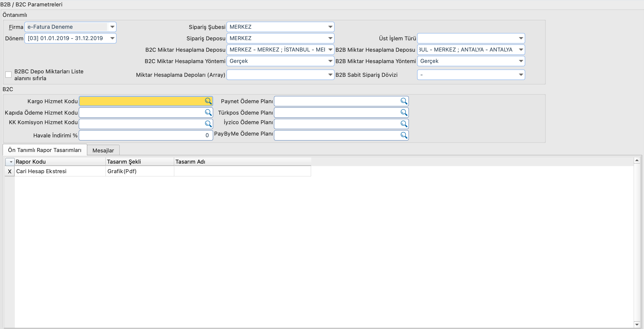Click the table scrollbar down arrow
Viewport: 644px width, 329px height.
point(637,324)
